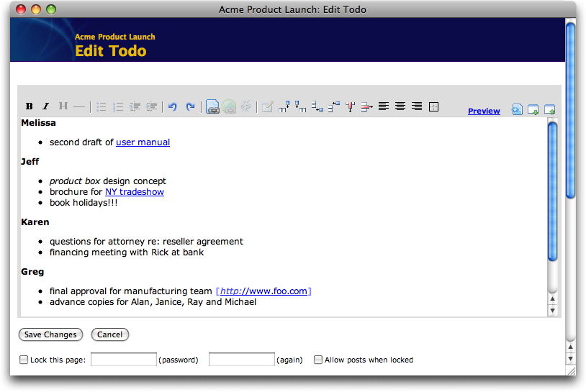
Task: Click the window scrollbar down arrow
Action: click(570, 359)
